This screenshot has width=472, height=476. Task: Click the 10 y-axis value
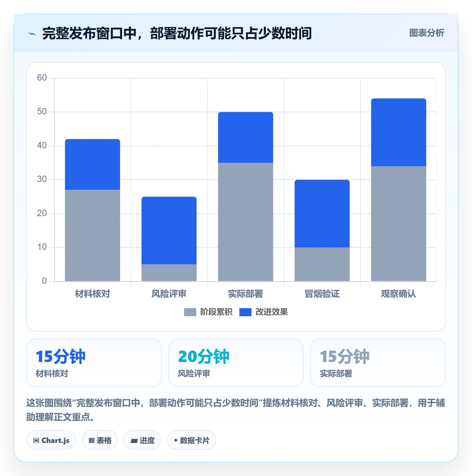42,247
